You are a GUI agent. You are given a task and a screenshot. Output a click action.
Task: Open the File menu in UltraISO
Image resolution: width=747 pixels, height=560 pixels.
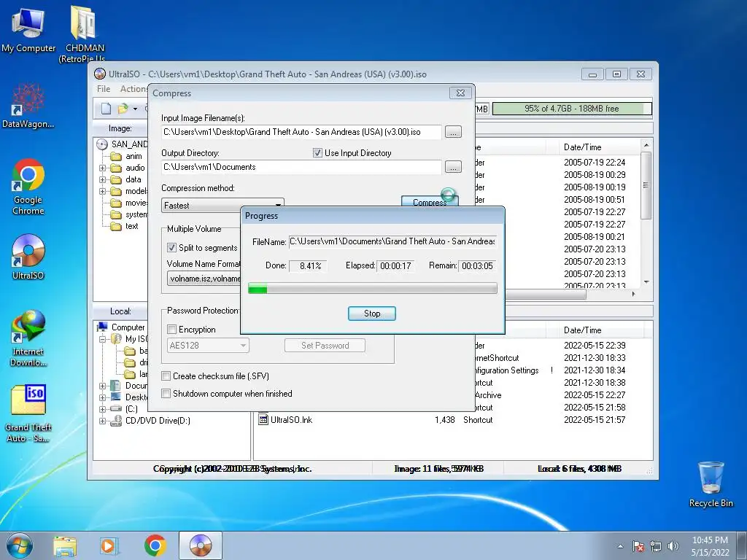[x=104, y=89]
